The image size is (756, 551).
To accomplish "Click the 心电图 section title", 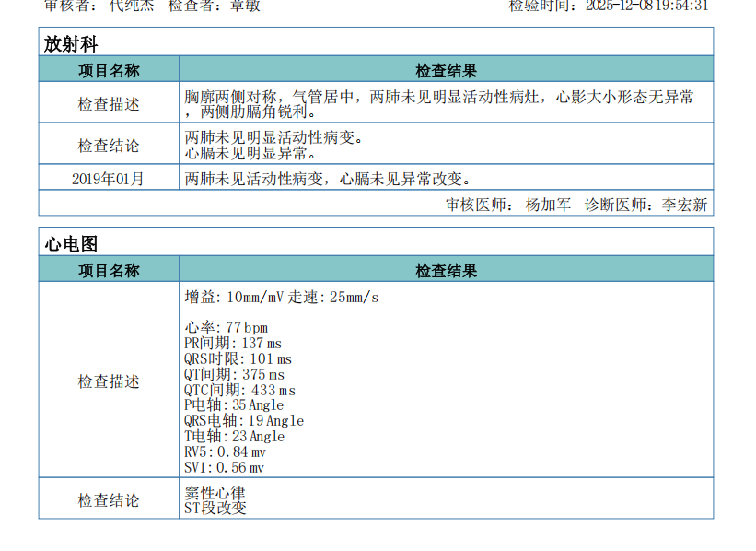I will pyautogui.click(x=71, y=244).
